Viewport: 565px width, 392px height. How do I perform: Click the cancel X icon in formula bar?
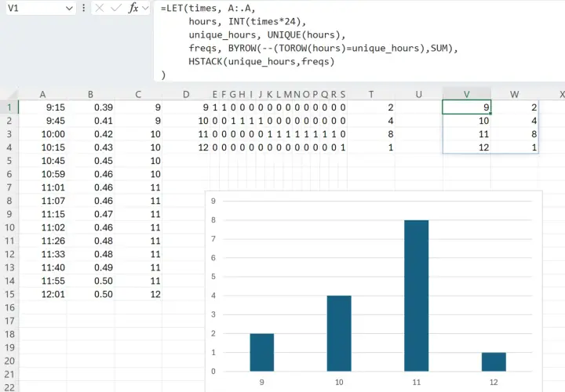[x=100, y=8]
